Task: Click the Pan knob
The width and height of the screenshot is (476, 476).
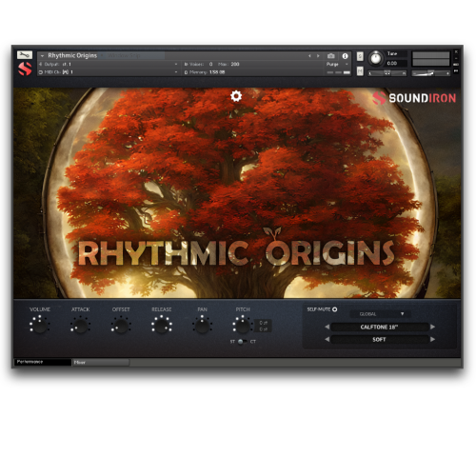Action: click(x=202, y=326)
